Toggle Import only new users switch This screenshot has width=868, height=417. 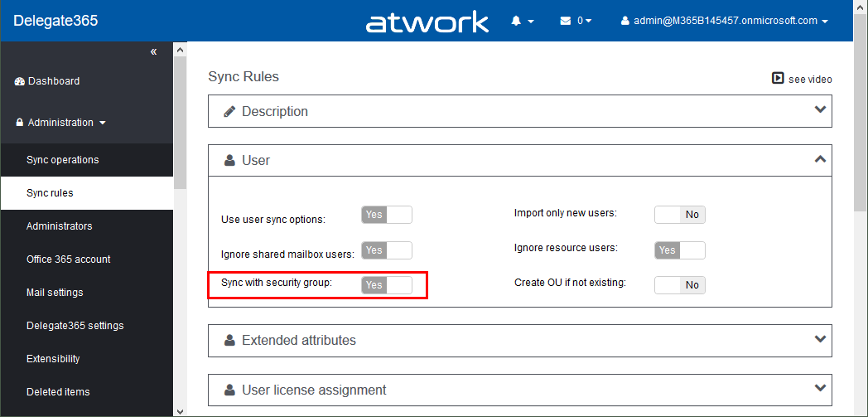(680, 215)
